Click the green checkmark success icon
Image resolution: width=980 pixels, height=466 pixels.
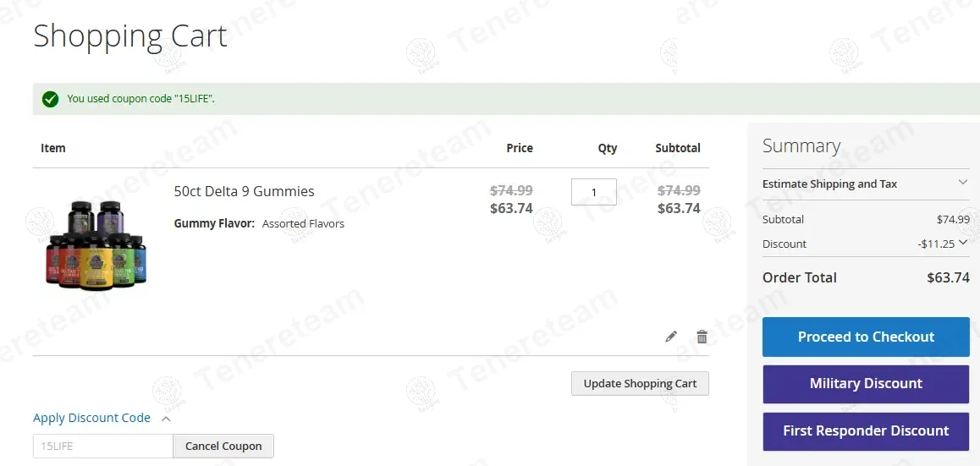tap(51, 99)
